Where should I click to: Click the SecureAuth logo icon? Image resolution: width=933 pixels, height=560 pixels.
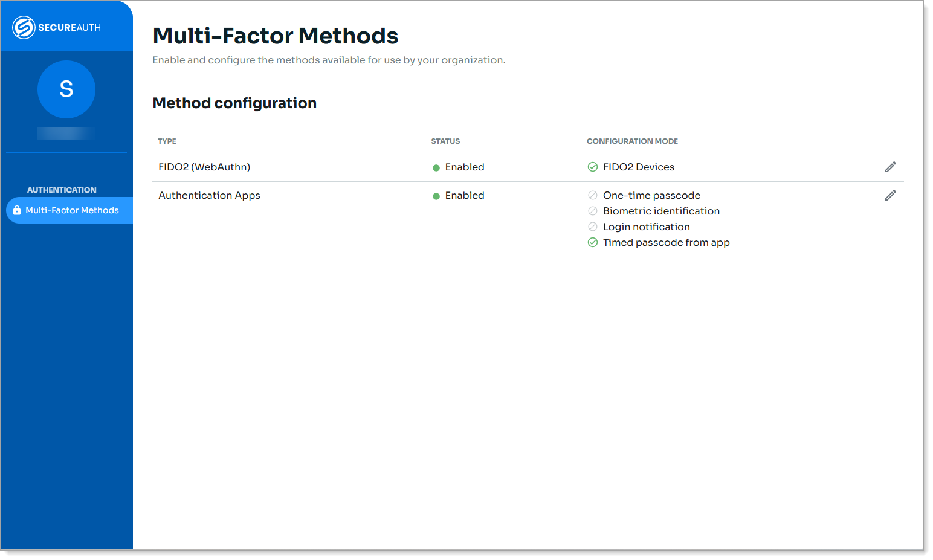coord(24,28)
